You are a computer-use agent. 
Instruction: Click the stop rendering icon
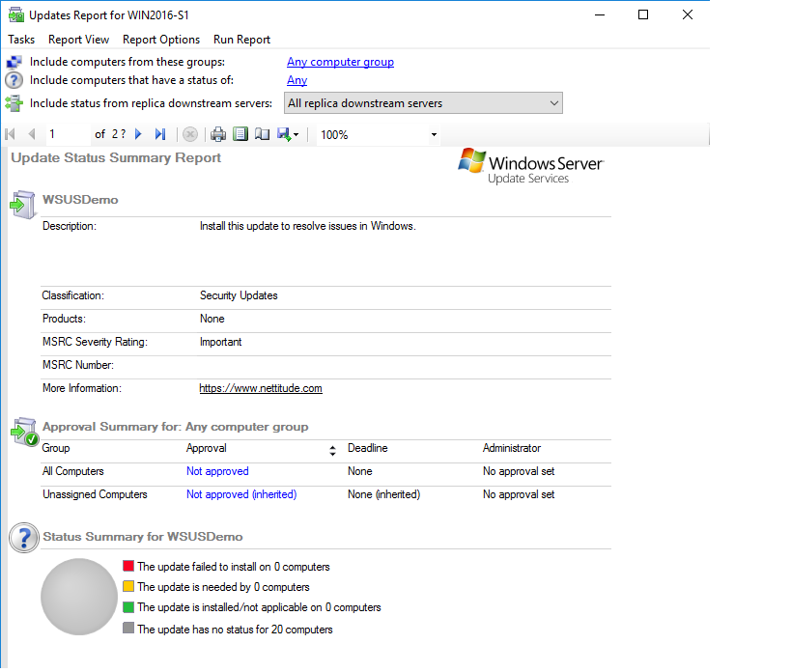point(190,134)
